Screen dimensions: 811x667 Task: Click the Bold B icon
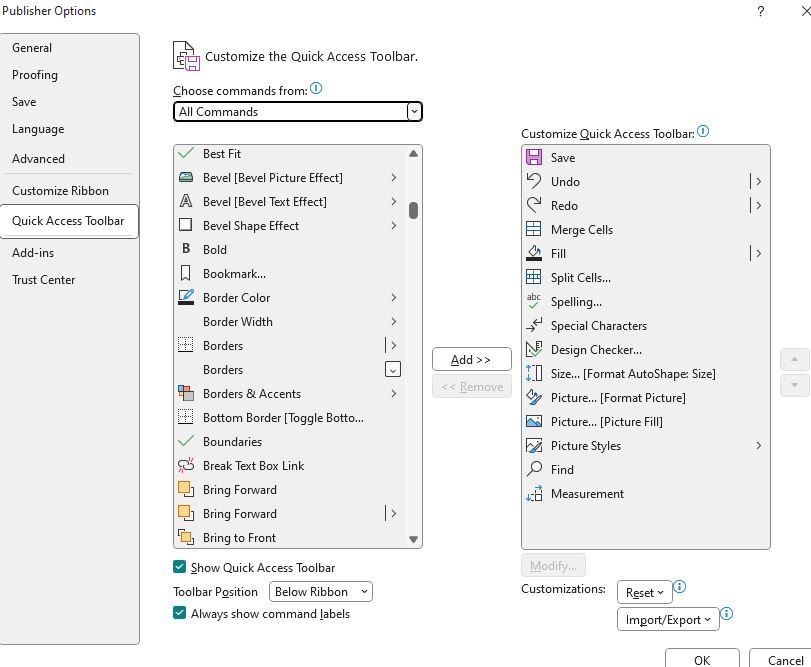click(186, 249)
